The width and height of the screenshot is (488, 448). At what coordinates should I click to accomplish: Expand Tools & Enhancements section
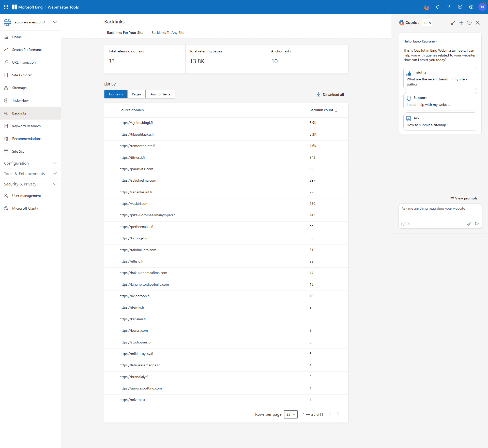pos(30,174)
